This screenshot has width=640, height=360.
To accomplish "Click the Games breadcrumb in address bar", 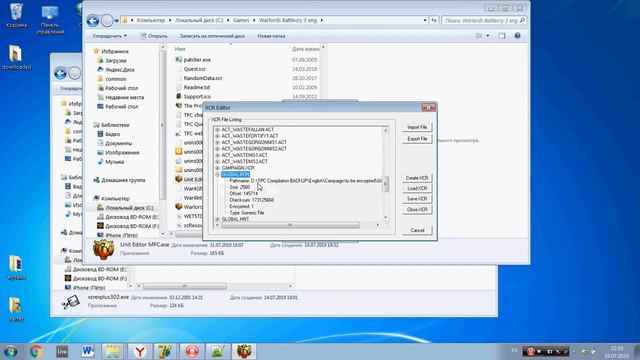I will (241, 20).
